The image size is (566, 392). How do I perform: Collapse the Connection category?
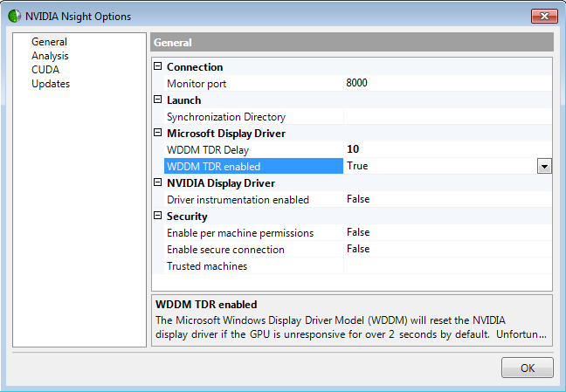point(158,66)
